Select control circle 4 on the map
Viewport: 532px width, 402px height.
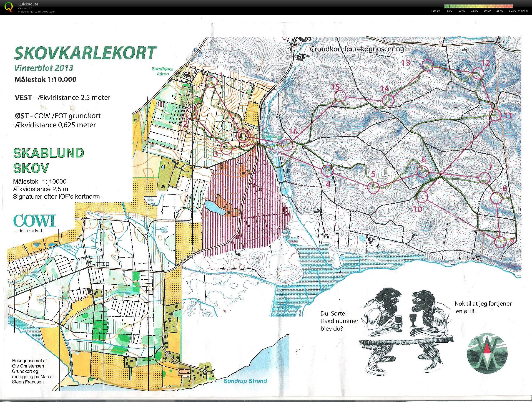coord(327,171)
